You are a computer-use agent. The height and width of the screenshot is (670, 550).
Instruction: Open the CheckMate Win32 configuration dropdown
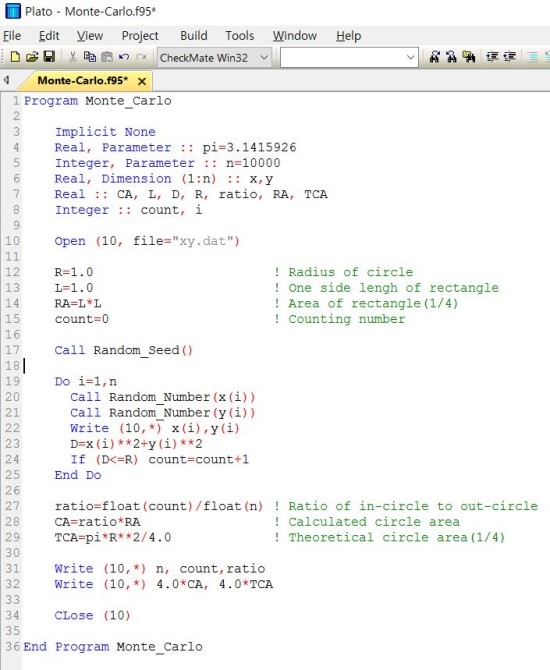tap(214, 57)
